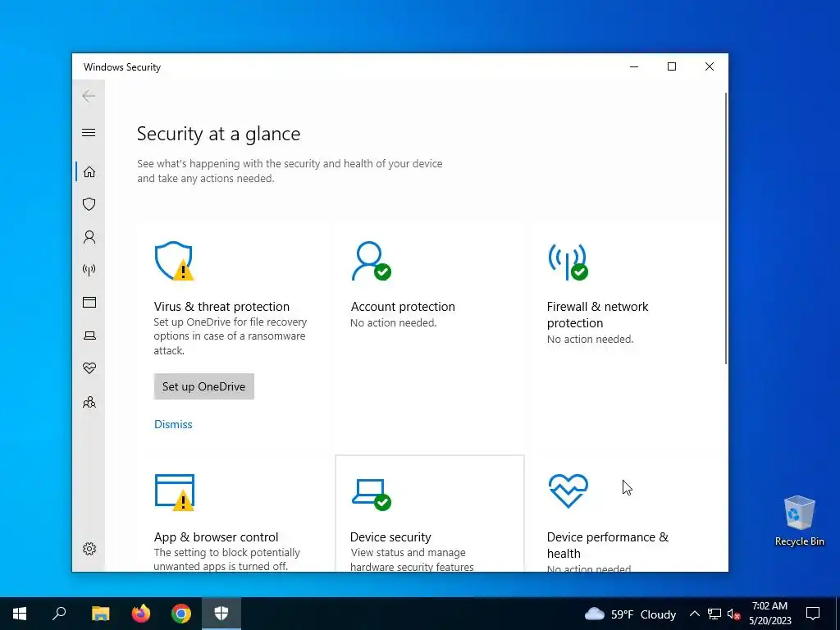Open Device performance & health title

(608, 545)
